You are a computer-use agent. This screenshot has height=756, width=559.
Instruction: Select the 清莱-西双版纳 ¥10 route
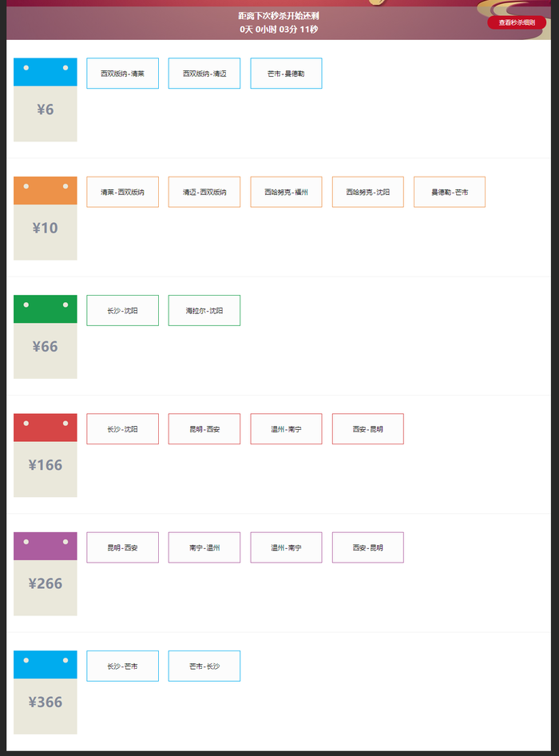pyautogui.click(x=122, y=192)
